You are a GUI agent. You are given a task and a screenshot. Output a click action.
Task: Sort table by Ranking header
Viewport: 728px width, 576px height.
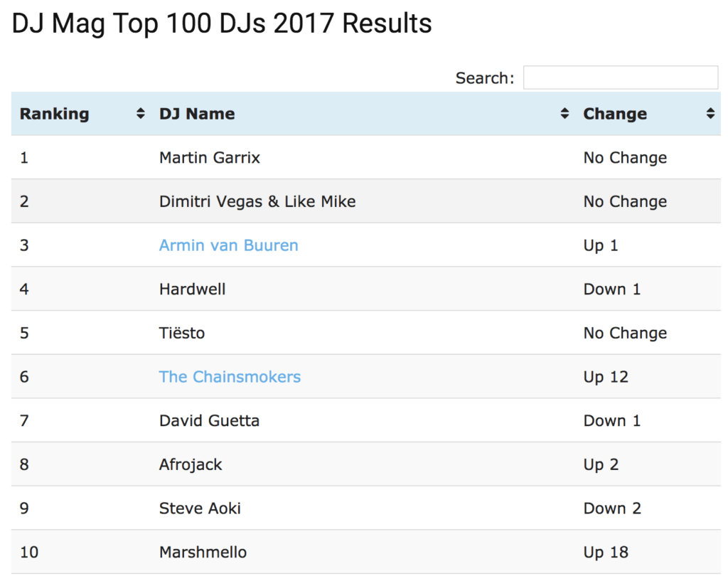55,114
